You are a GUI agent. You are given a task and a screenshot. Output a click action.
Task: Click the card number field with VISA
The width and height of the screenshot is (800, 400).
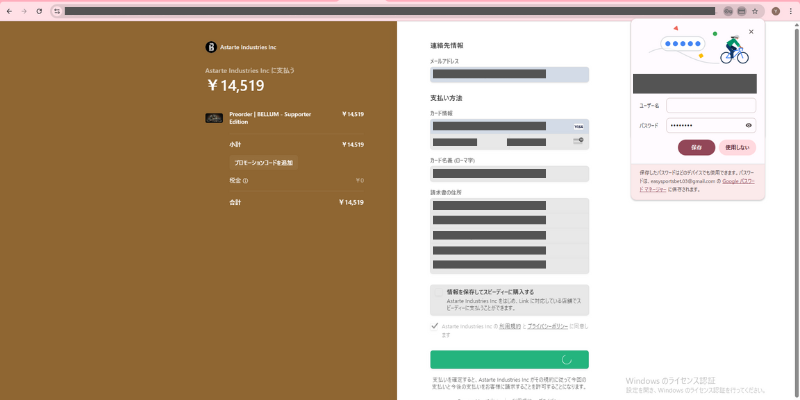coord(509,127)
